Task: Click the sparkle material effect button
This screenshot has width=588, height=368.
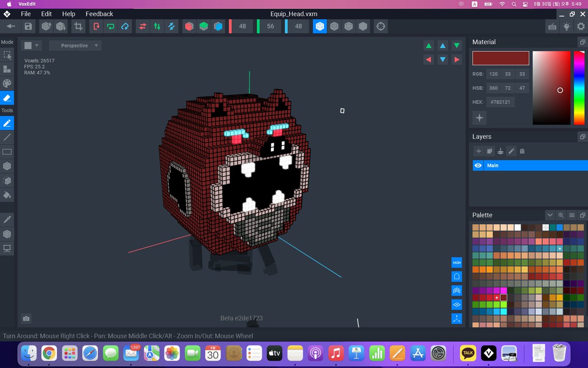Action: click(x=479, y=118)
